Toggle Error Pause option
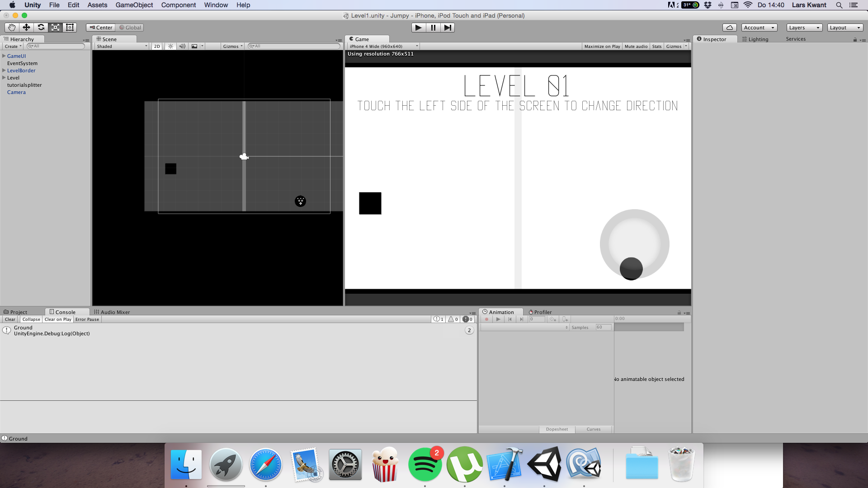 87,319
